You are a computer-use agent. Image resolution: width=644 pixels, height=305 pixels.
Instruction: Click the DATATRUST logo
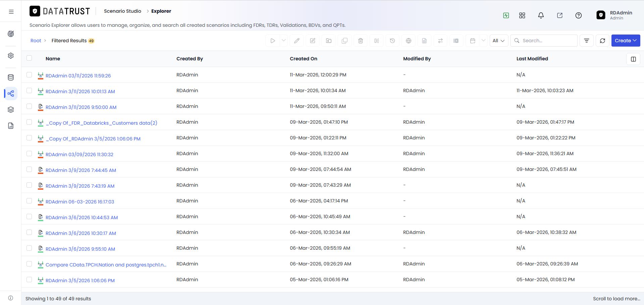click(60, 11)
